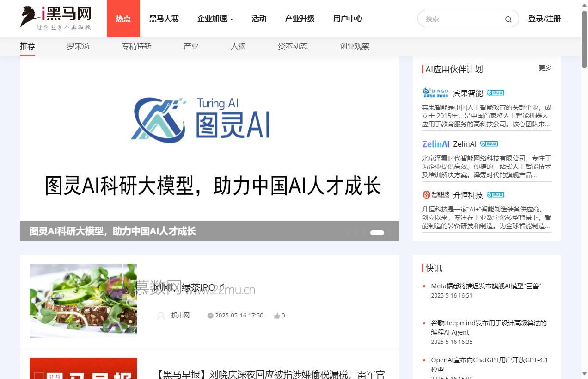
Task: Select 热点 in the main navigation
Action: (x=123, y=19)
